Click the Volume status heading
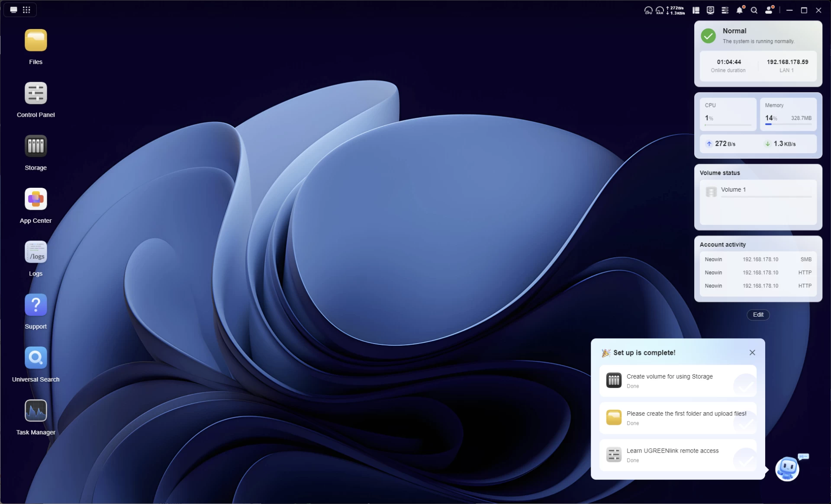This screenshot has height=504, width=831. coord(720,173)
